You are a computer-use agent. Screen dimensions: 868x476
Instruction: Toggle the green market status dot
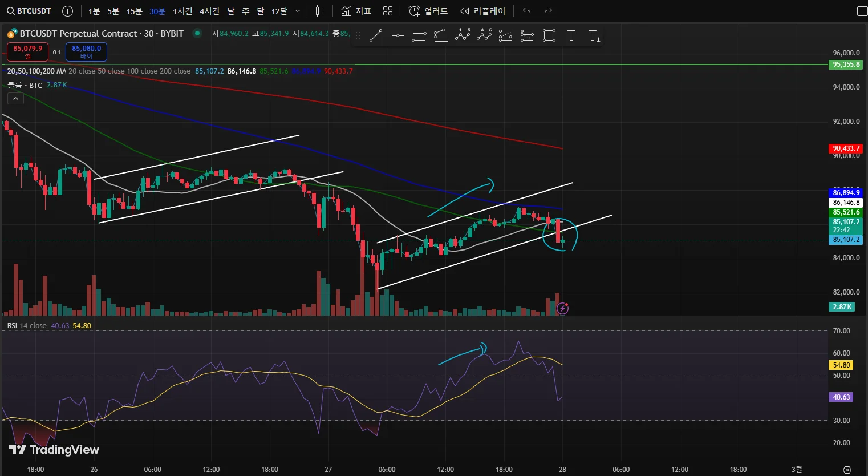pyautogui.click(x=197, y=33)
